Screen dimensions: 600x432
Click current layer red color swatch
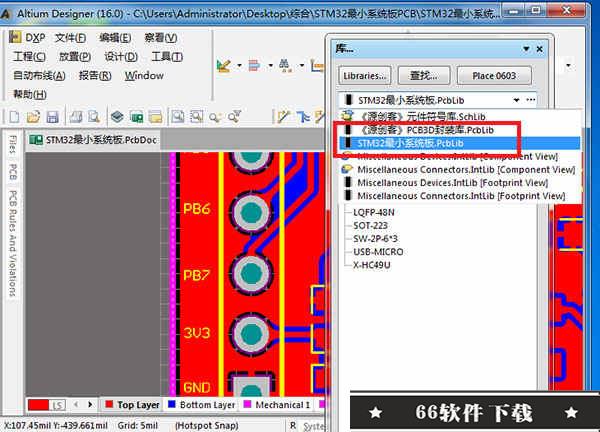[x=38, y=405]
